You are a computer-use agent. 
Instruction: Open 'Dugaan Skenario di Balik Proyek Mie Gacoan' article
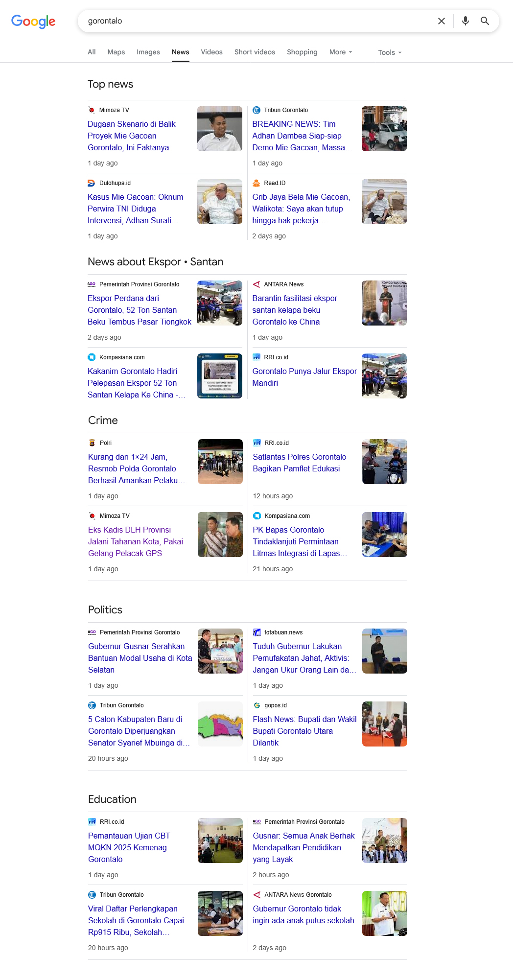132,136
